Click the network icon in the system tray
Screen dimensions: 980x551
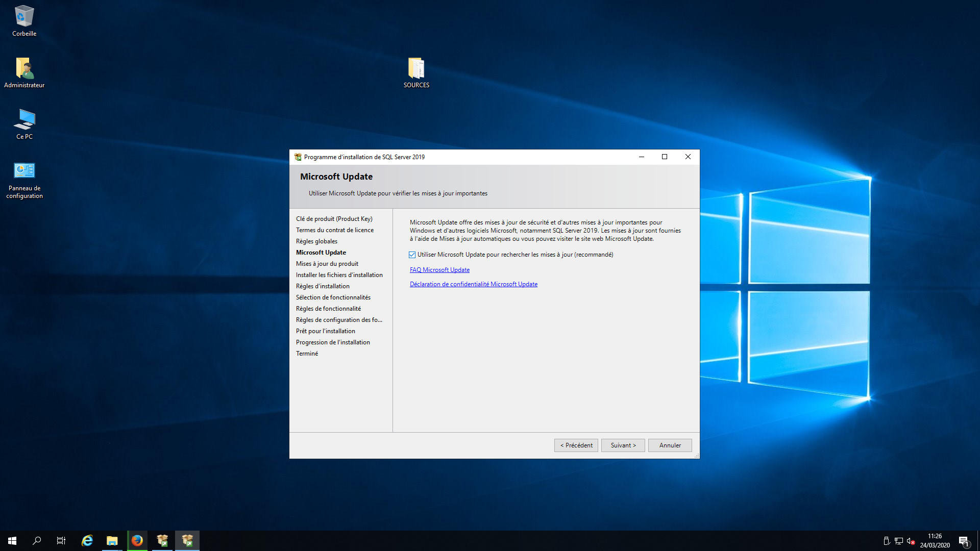(899, 541)
